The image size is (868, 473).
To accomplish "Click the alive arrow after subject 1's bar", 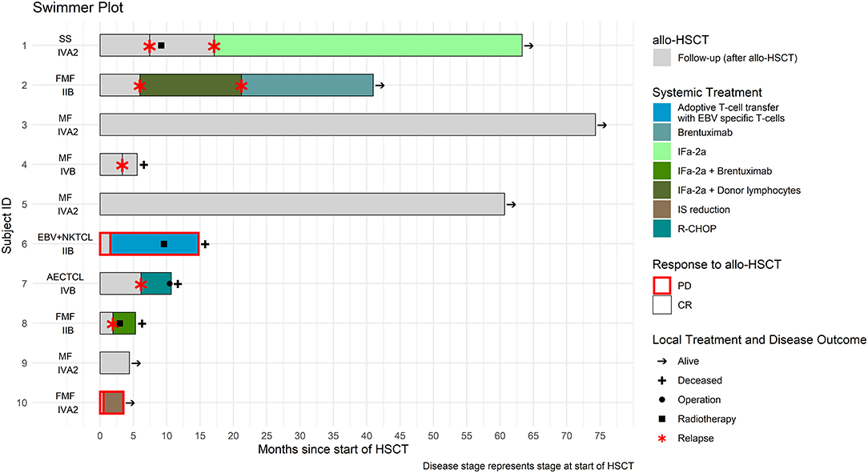I will click(x=529, y=46).
